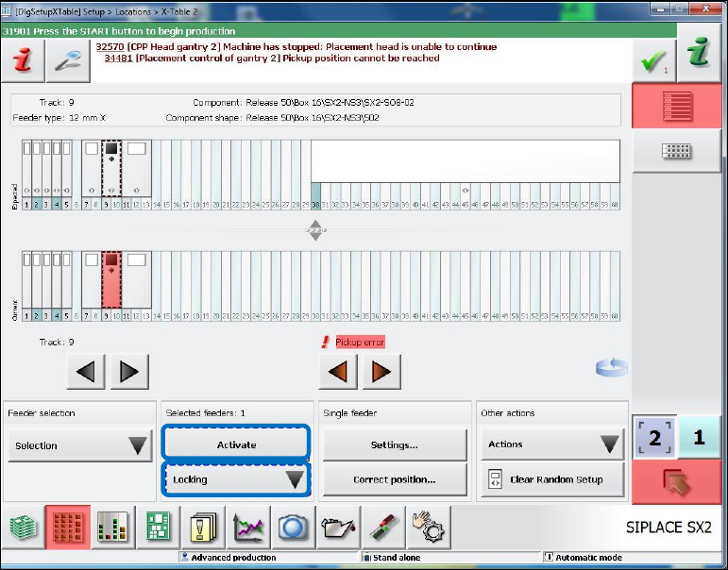Open the oil can maintenance icon
This screenshot has height=570, width=728.
[338, 528]
